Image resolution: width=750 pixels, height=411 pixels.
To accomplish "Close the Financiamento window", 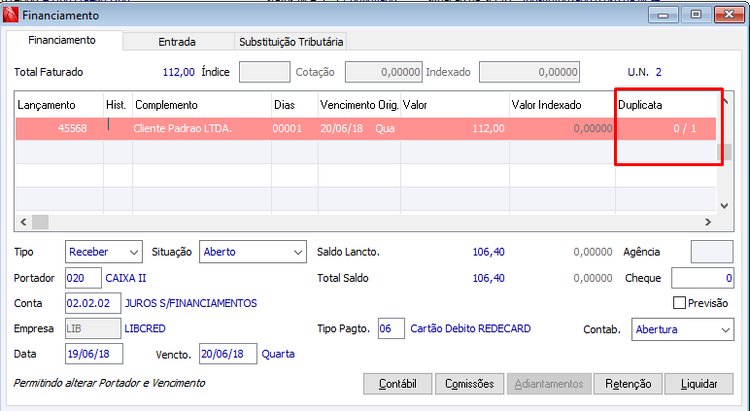I will point(729,15).
